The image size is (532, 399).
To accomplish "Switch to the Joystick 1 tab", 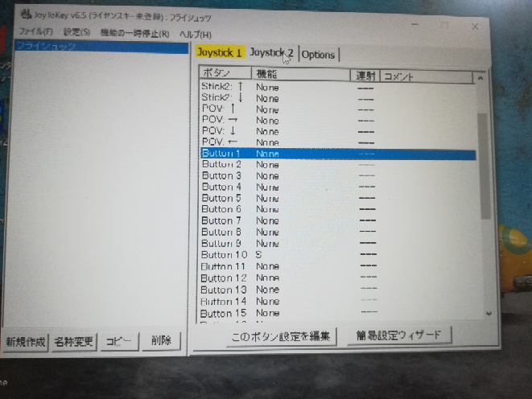I will click(220, 52).
